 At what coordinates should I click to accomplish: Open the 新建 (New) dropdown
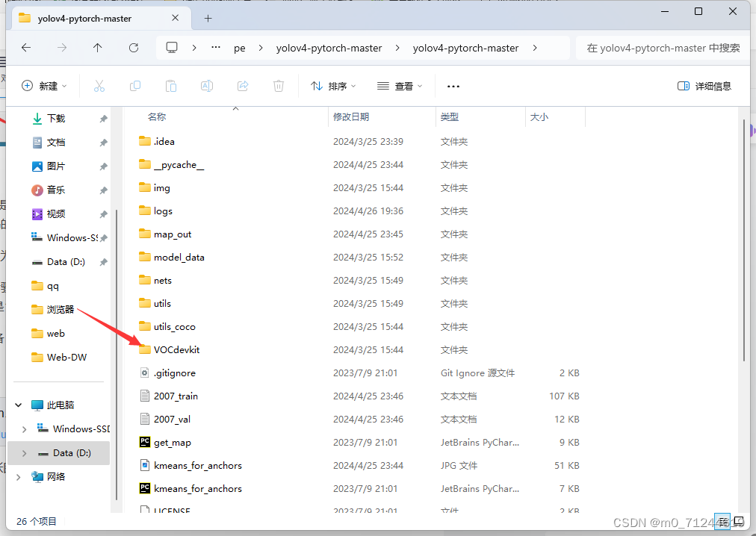point(44,87)
